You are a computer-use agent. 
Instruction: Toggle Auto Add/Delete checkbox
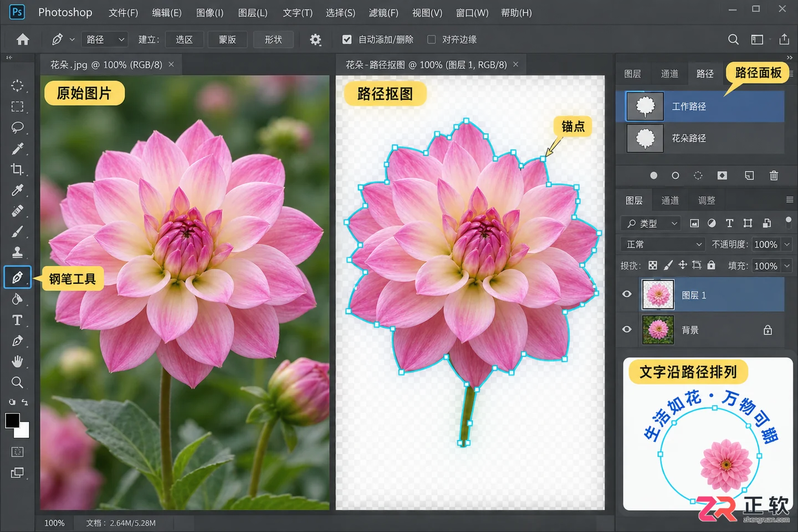tap(347, 39)
